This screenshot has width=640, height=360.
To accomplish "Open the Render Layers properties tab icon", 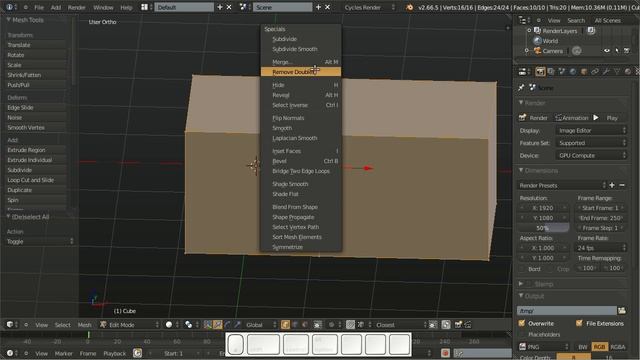I will [551, 72].
